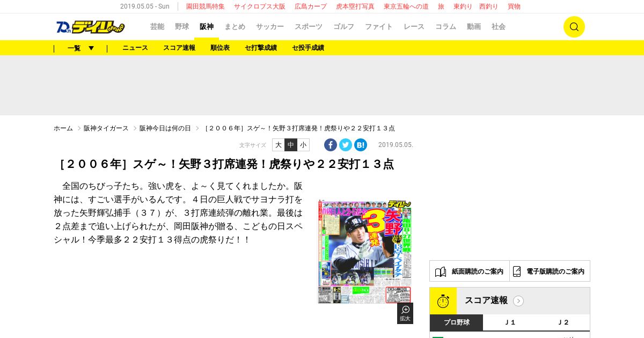Screen dimensions: 644x338
Task: Open セ投手成績 in yellow submenu
Action: pos(308,48)
